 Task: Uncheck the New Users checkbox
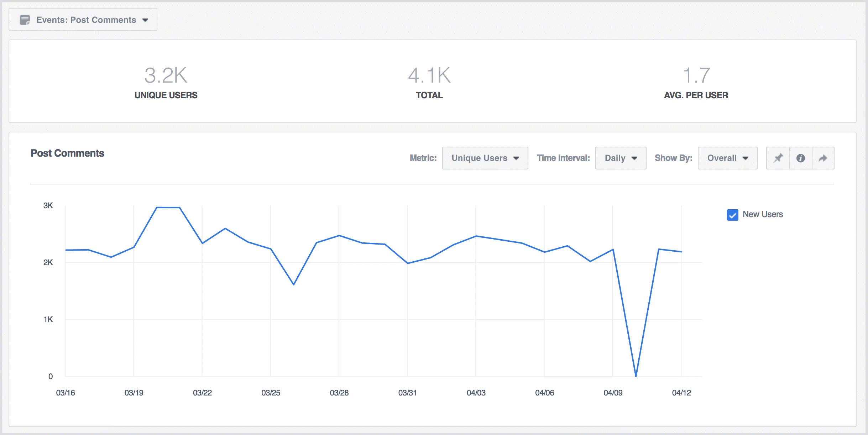[x=732, y=215]
